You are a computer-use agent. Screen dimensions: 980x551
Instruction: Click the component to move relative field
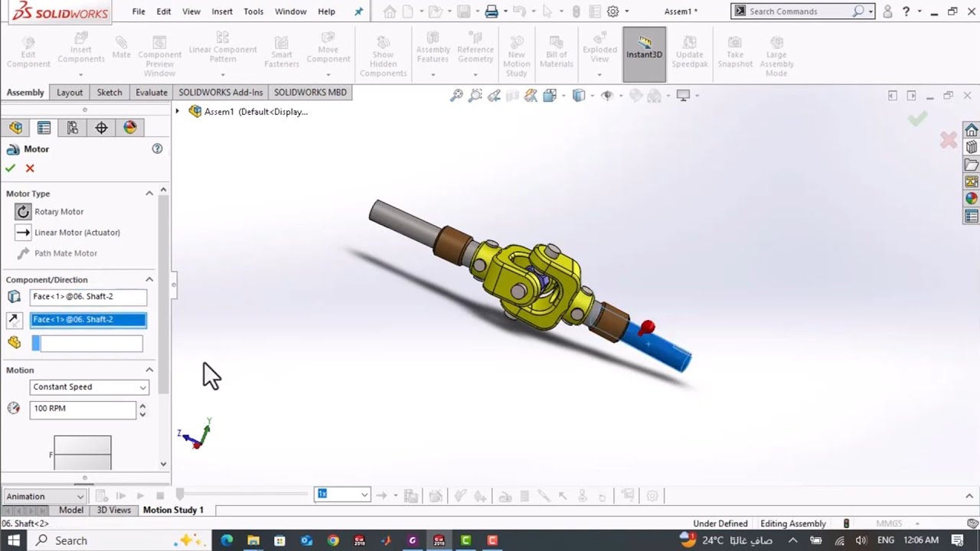(87, 344)
